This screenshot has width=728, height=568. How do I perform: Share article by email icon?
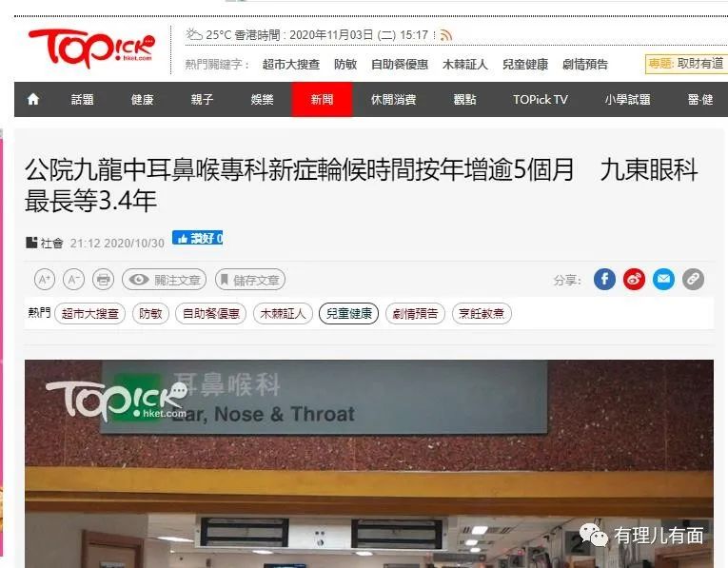pyautogui.click(x=663, y=280)
